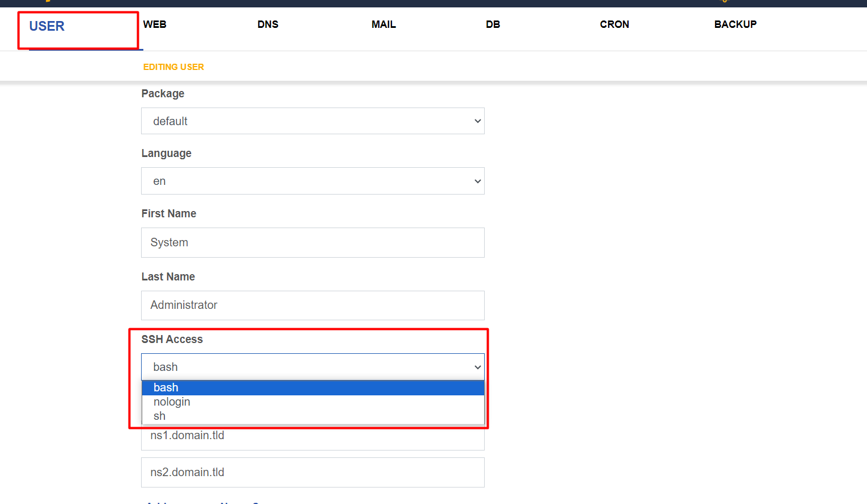Expand the Package dropdown showing default
This screenshot has width=867, height=504.
[312, 121]
